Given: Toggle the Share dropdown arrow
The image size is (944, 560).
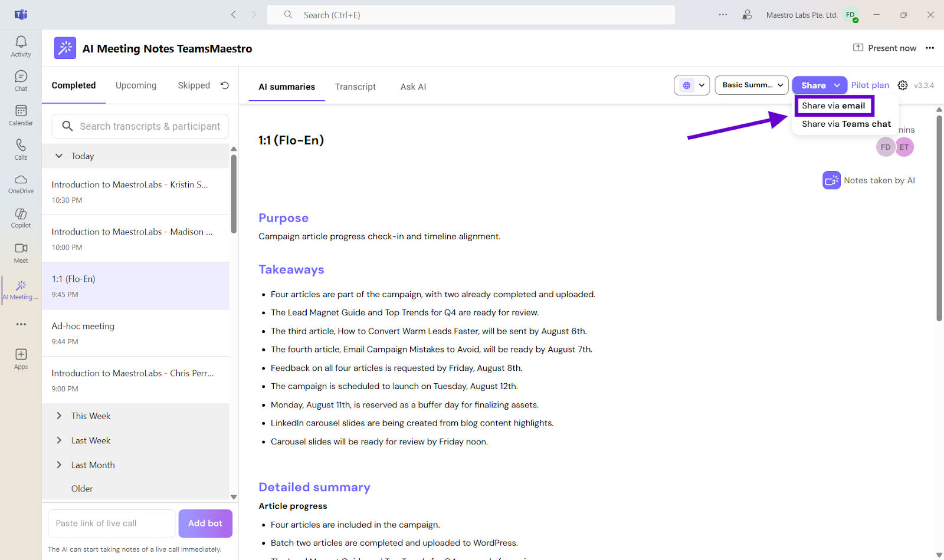Looking at the screenshot, I should click(x=837, y=85).
